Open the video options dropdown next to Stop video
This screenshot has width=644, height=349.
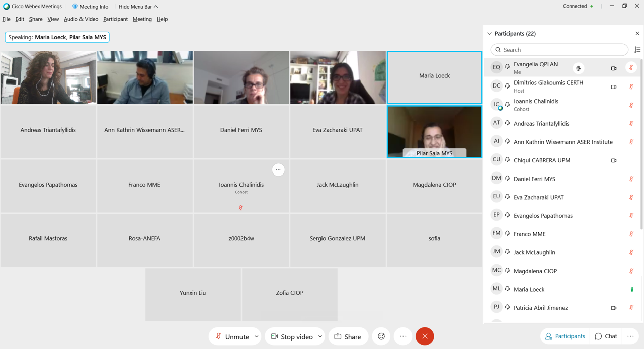click(320, 336)
